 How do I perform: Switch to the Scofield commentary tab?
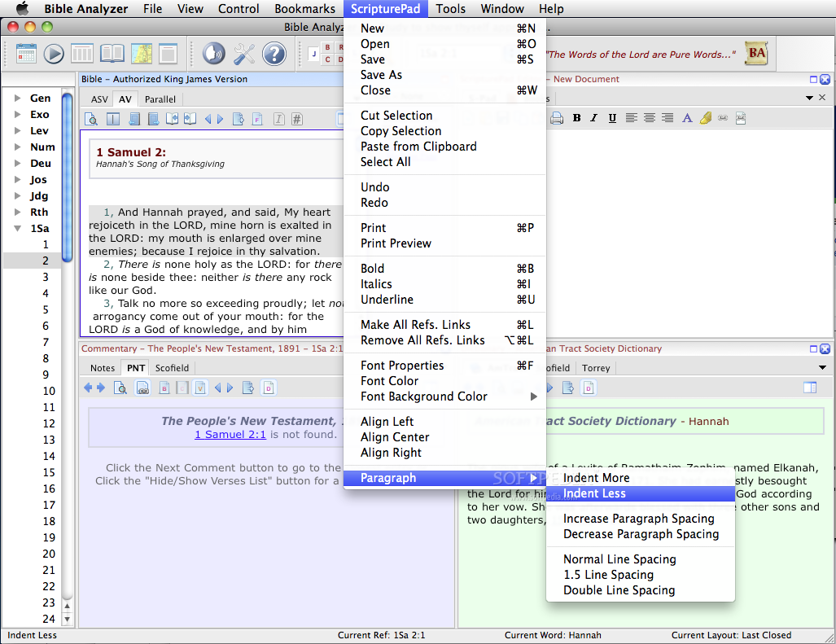[172, 368]
